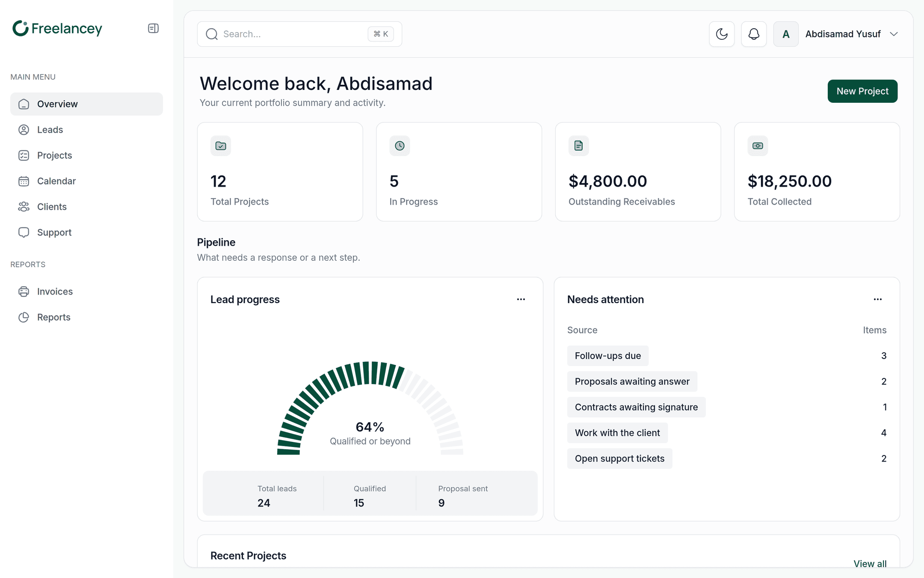This screenshot has width=924, height=578.
Task: Click the Reports pie chart icon
Action: point(24,317)
